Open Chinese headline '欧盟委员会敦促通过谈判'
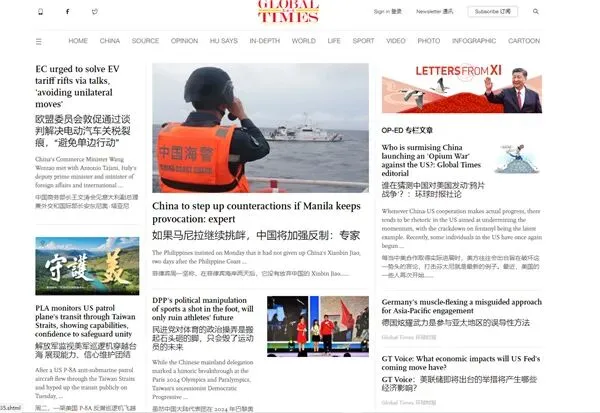Image resolution: width=600 pixels, height=413 pixels. [x=83, y=131]
